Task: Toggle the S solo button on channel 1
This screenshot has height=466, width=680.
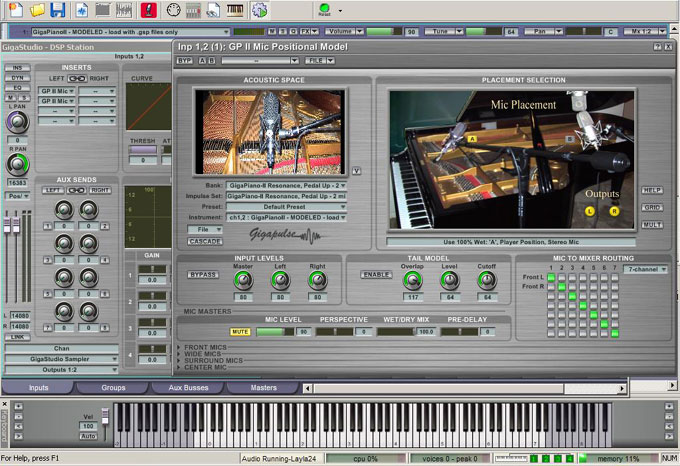Action: click(283, 32)
